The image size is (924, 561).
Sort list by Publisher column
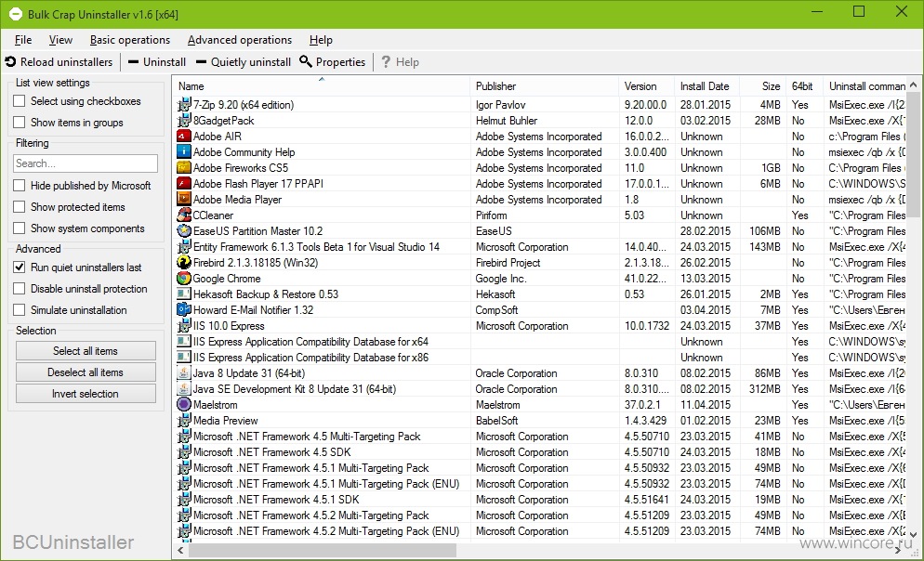pyautogui.click(x=545, y=86)
